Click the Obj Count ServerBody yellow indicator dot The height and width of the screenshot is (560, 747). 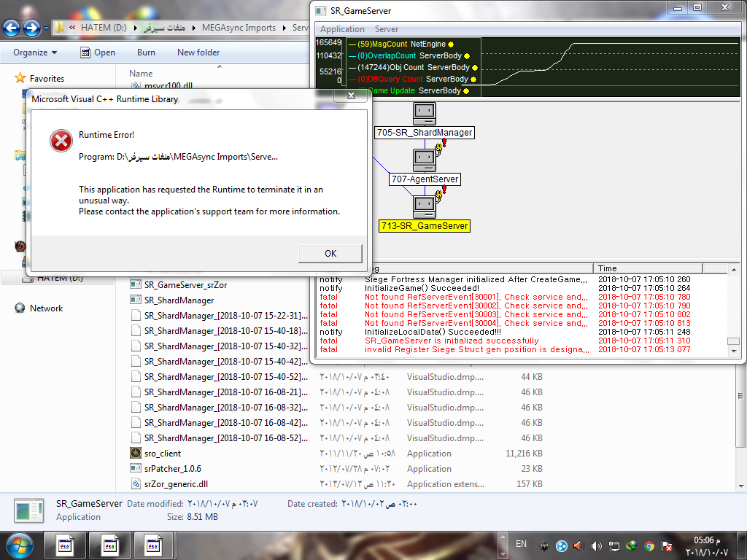(474, 68)
